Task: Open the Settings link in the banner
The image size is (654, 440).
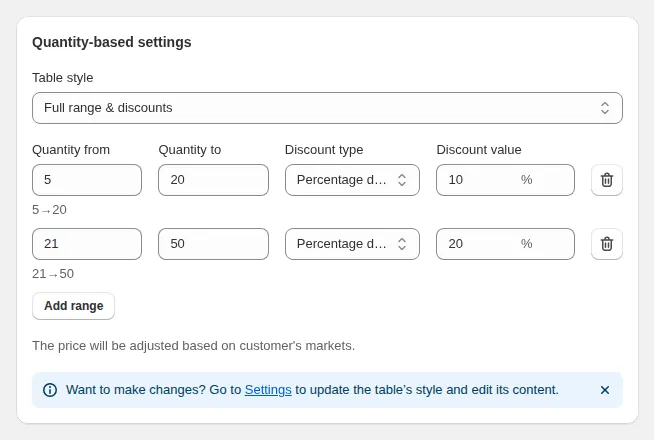Action: [x=268, y=390]
